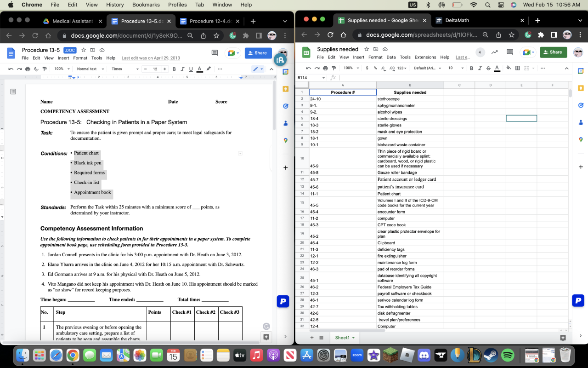
Task: Toggle bold formatting in Docs
Action: click(174, 69)
